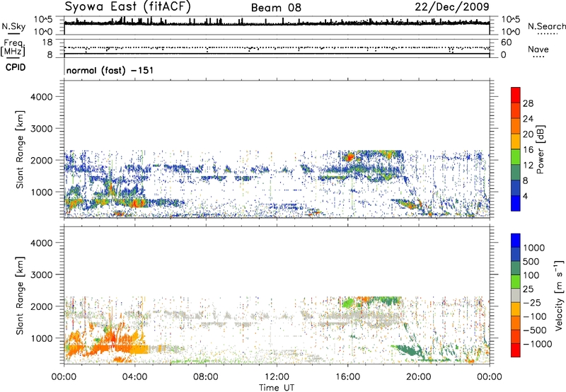Click the green velocity patch near 16:00 at 2000 km
The height and width of the screenshot is (392, 566).
[x=348, y=302]
